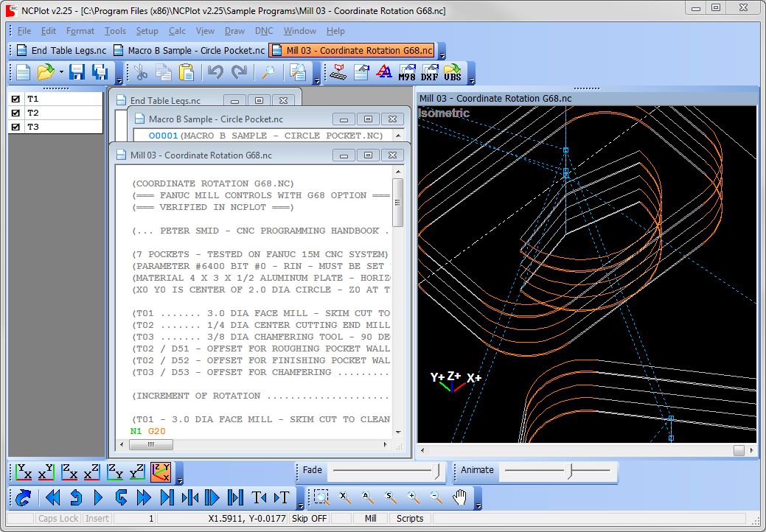The width and height of the screenshot is (766, 532).
Task: Click the Copy icon in toolbar
Action: click(163, 72)
